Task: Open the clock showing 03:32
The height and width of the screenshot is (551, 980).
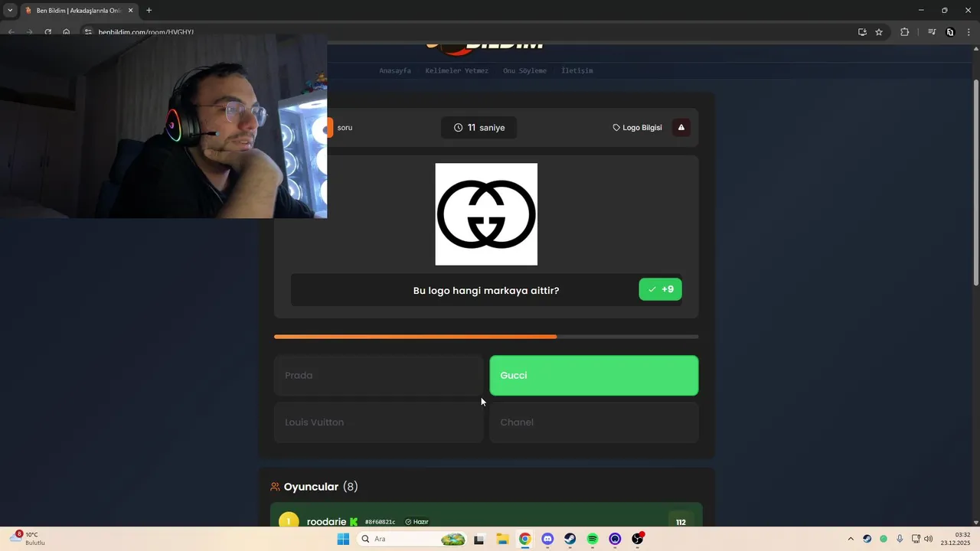Action: [956, 539]
